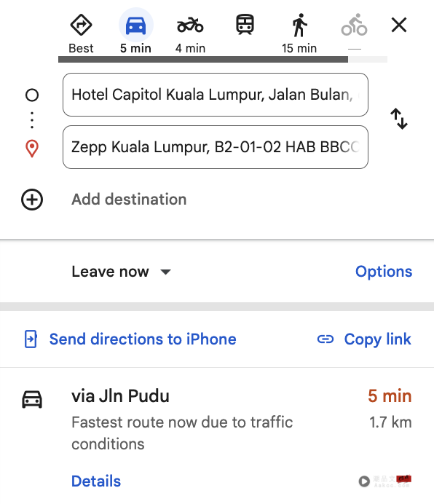
Task: Switch to motorcycle travel mode
Action: [x=190, y=25]
